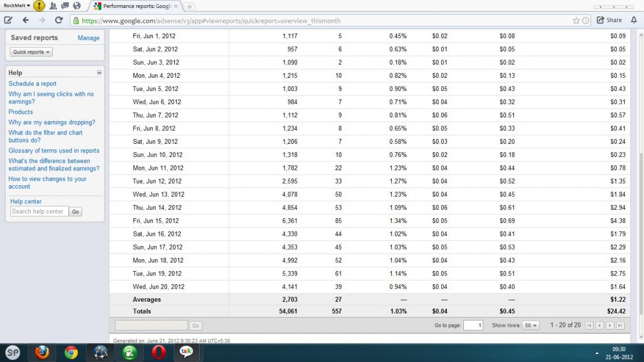The image size is (644, 362).
Task: Open 'Why am I seeing clicks' help link
Action: (51, 98)
